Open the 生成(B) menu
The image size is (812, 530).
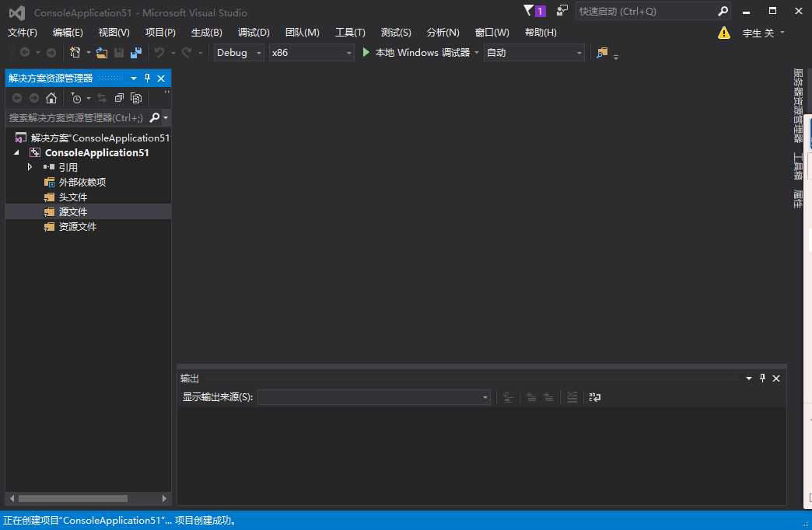[207, 32]
